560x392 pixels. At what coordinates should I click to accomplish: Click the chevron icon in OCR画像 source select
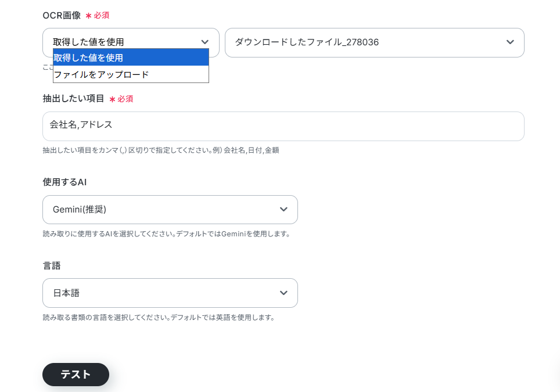[204, 42]
